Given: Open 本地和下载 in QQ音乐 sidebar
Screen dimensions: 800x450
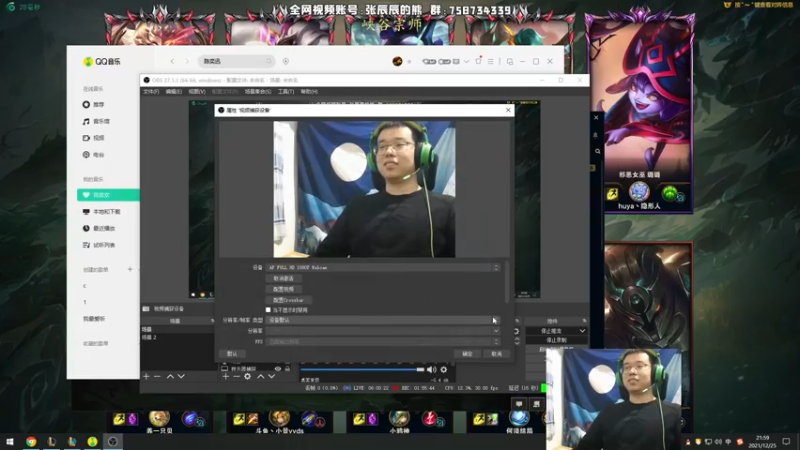Looking at the screenshot, I should (x=102, y=212).
